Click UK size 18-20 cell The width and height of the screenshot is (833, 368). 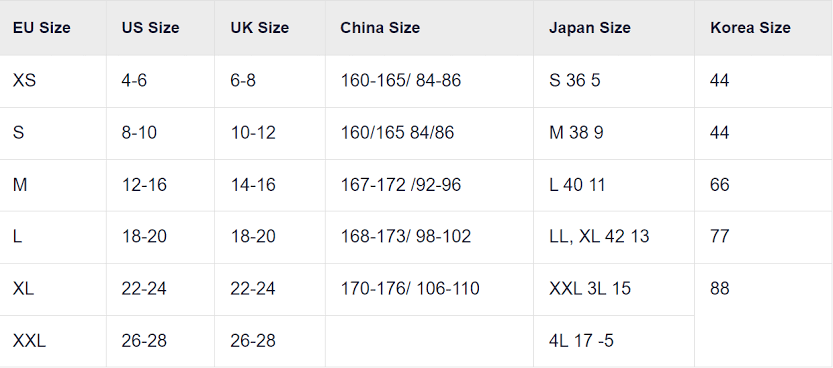[x=270, y=237]
